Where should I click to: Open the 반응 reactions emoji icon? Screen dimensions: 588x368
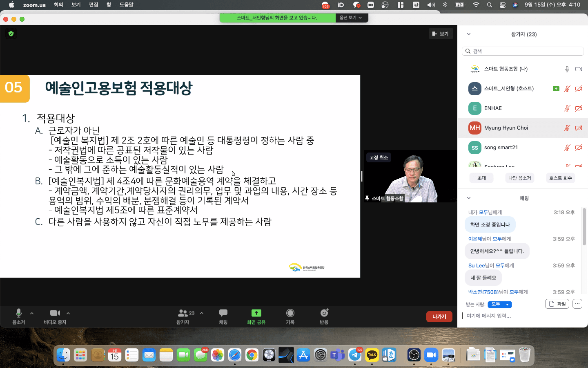tap(324, 313)
